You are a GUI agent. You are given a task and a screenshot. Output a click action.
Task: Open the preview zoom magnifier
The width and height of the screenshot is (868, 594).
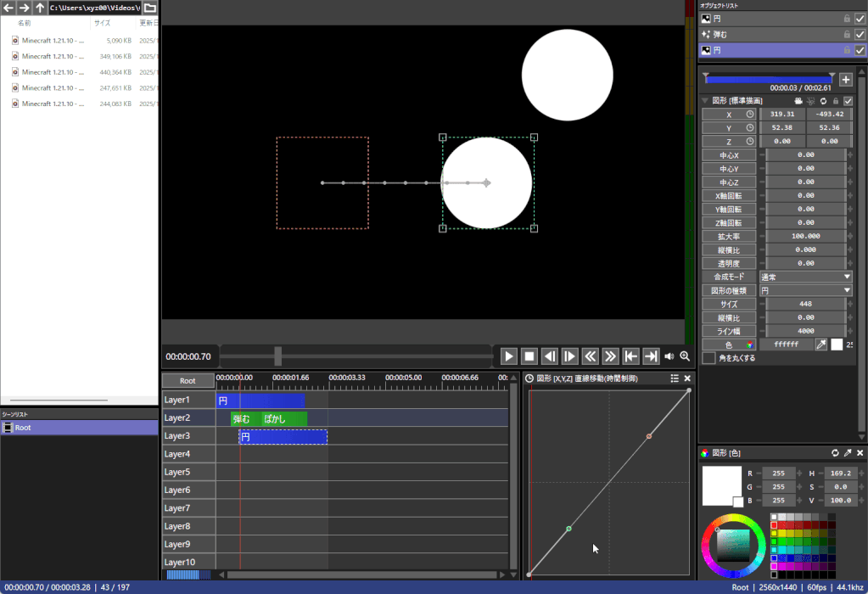pyautogui.click(x=685, y=356)
